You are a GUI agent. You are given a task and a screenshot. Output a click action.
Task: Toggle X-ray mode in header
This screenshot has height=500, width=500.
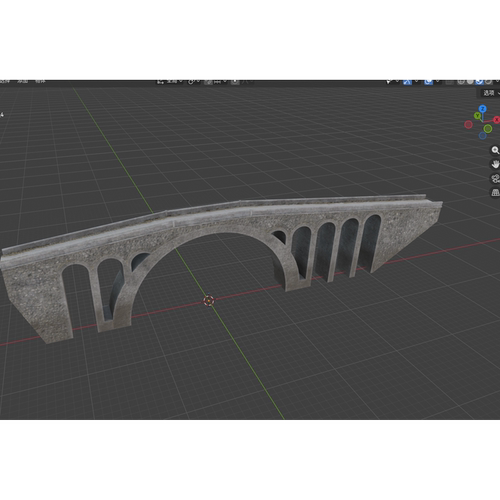click(449, 82)
